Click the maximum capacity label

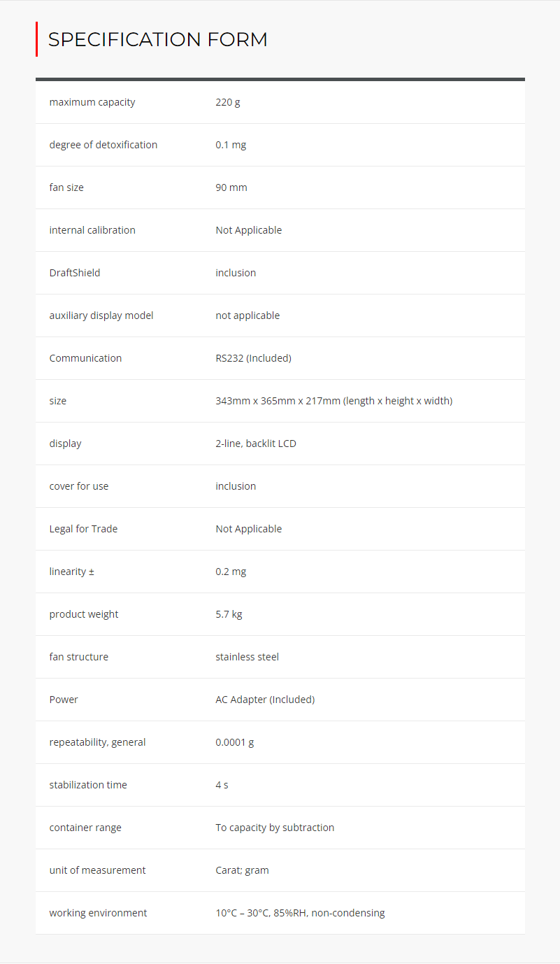[x=92, y=102]
